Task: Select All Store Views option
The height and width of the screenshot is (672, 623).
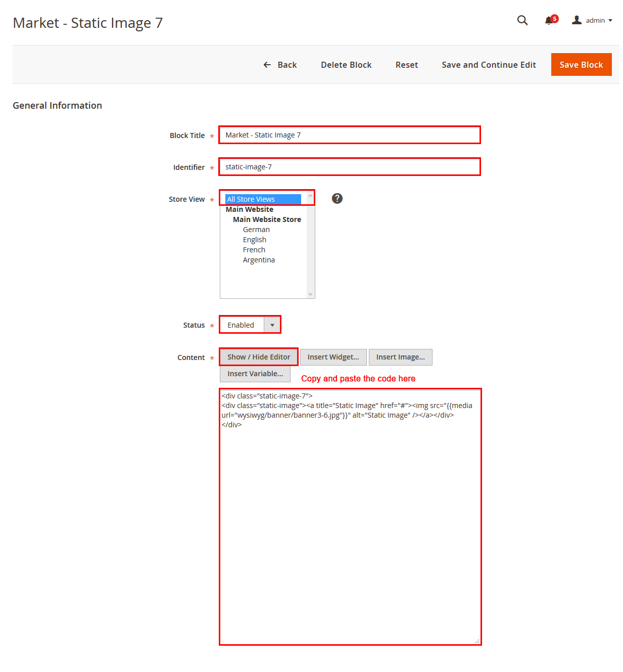Action: [x=263, y=199]
